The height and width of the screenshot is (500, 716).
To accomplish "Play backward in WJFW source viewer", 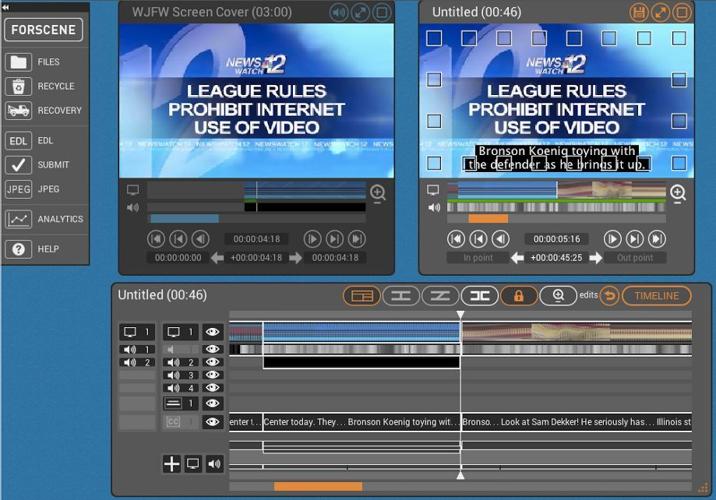I will click(200, 239).
